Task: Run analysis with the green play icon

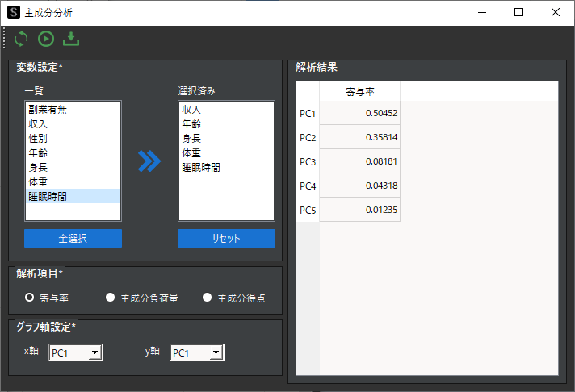Action: pos(46,39)
